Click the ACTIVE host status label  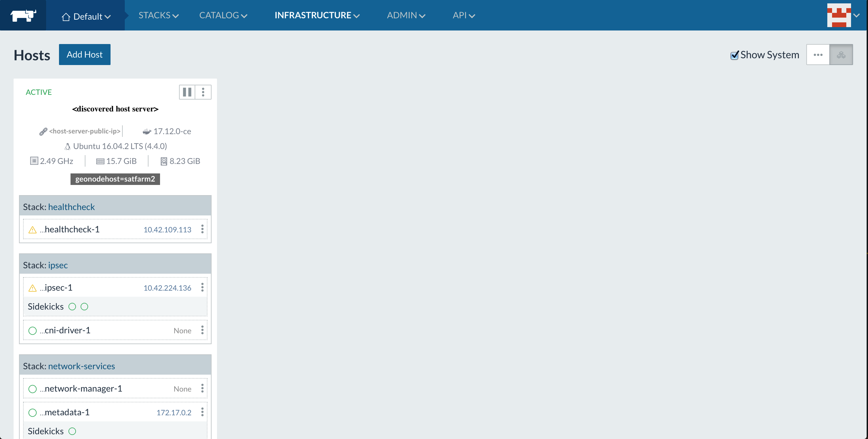(x=39, y=92)
